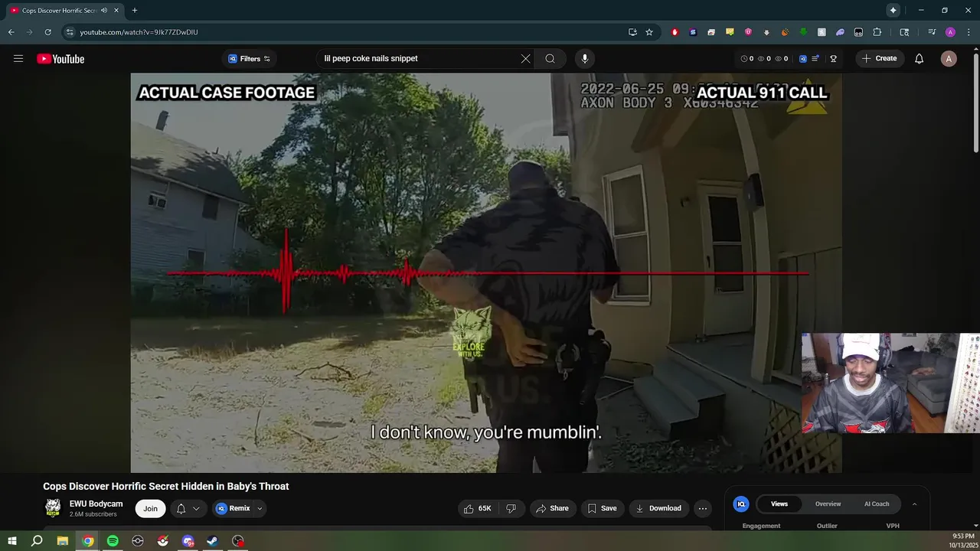Screen dimensions: 980x551
Task: Click the video player to pause
Action: tap(486, 272)
